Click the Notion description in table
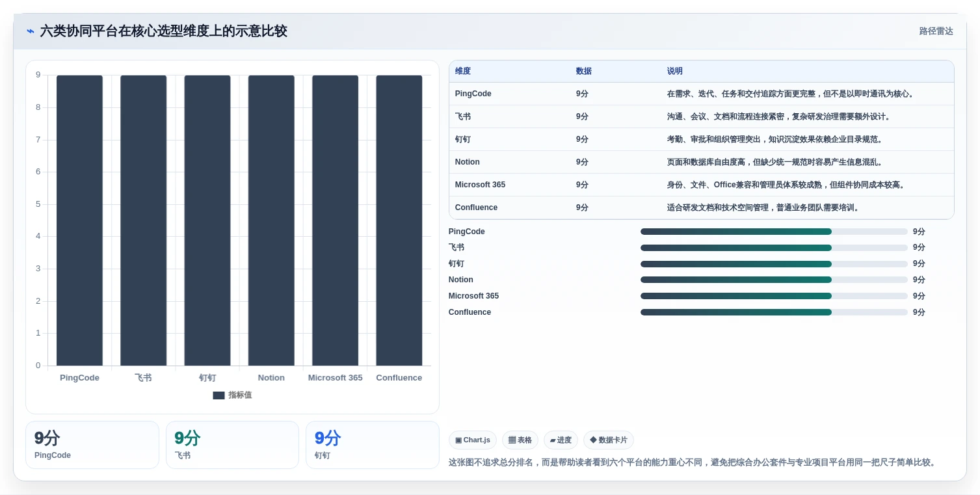Viewport: 980px width, 495px height. pyautogui.click(x=775, y=162)
